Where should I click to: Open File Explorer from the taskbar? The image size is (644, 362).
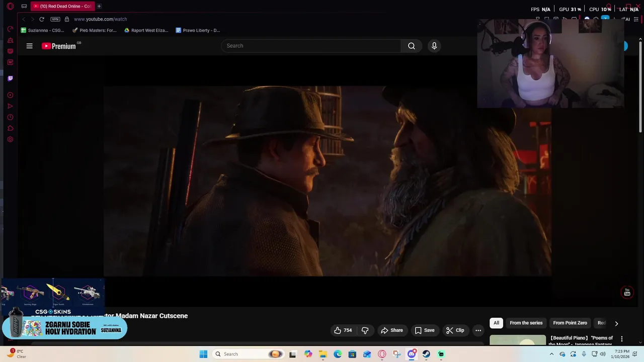[x=323, y=354]
